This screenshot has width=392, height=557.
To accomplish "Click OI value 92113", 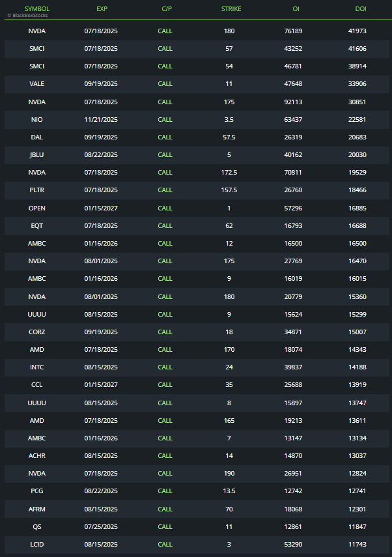I will (x=293, y=102).
